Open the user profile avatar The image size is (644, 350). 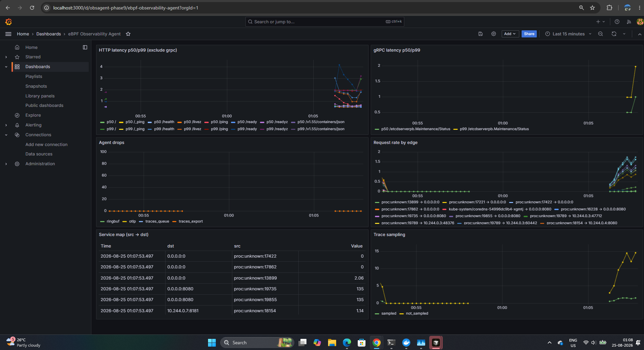(x=640, y=22)
